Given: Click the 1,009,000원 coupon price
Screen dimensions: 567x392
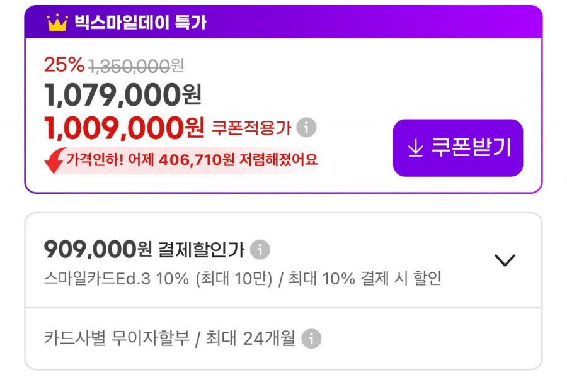Looking at the screenshot, I should point(124,128).
